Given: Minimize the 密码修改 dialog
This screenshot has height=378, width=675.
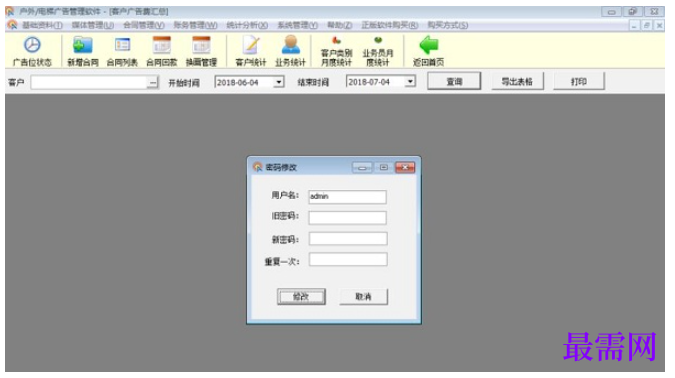Looking at the screenshot, I should coord(362,167).
